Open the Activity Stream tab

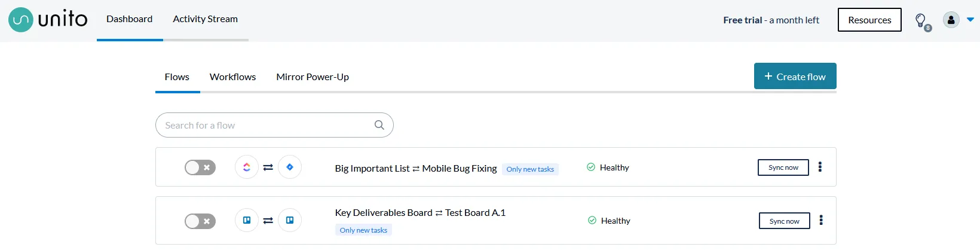205,19
